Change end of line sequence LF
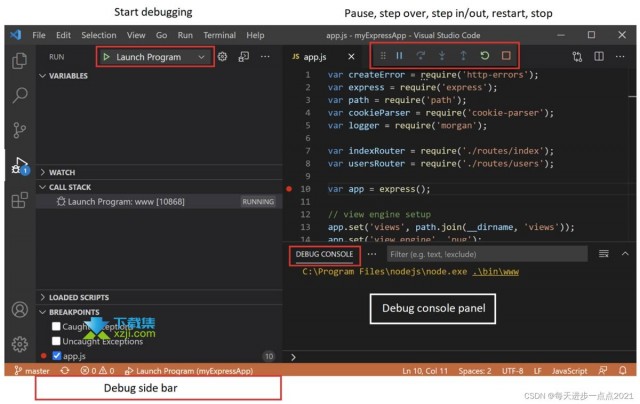The width and height of the screenshot is (640, 404). click(538, 371)
